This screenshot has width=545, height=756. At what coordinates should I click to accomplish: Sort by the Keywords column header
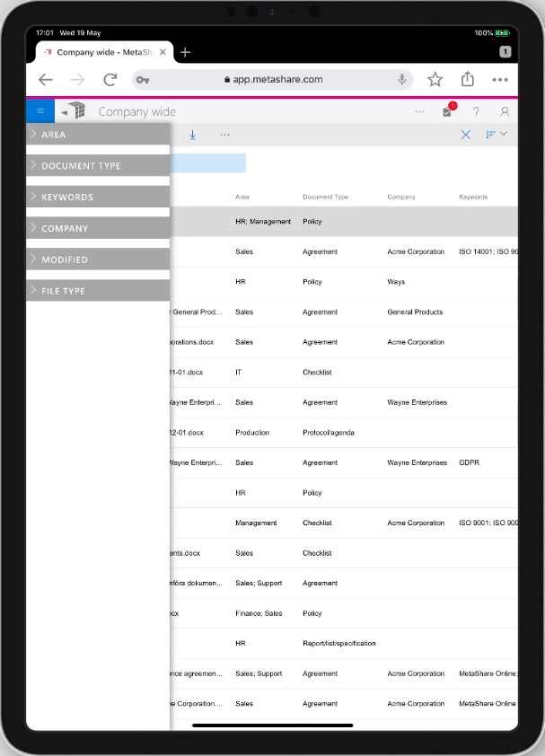473,197
